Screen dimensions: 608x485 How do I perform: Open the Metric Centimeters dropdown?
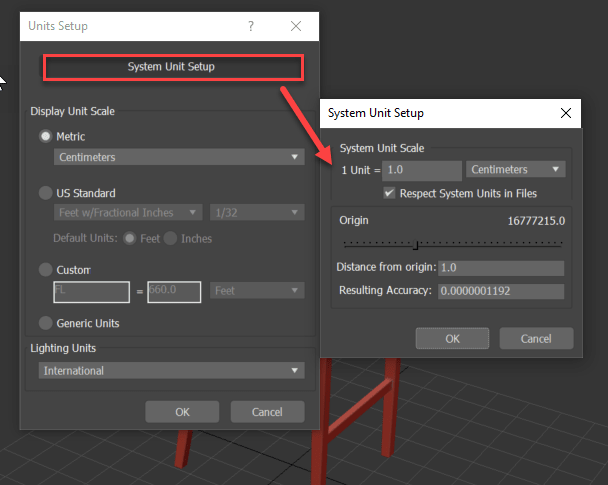179,157
